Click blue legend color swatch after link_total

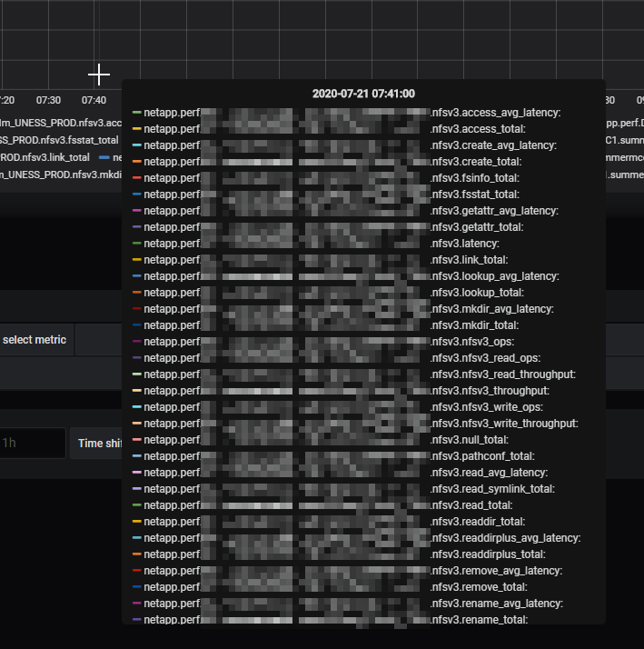pos(104,157)
